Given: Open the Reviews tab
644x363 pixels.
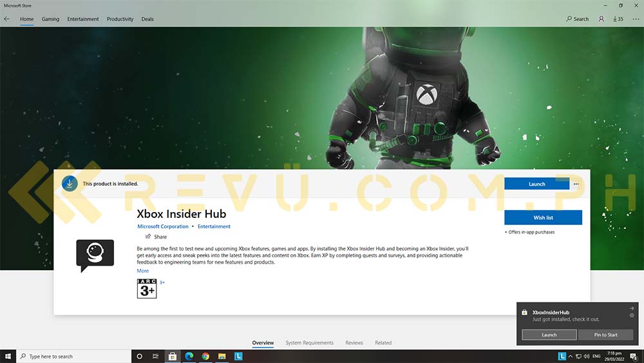Looking at the screenshot, I should click(354, 342).
